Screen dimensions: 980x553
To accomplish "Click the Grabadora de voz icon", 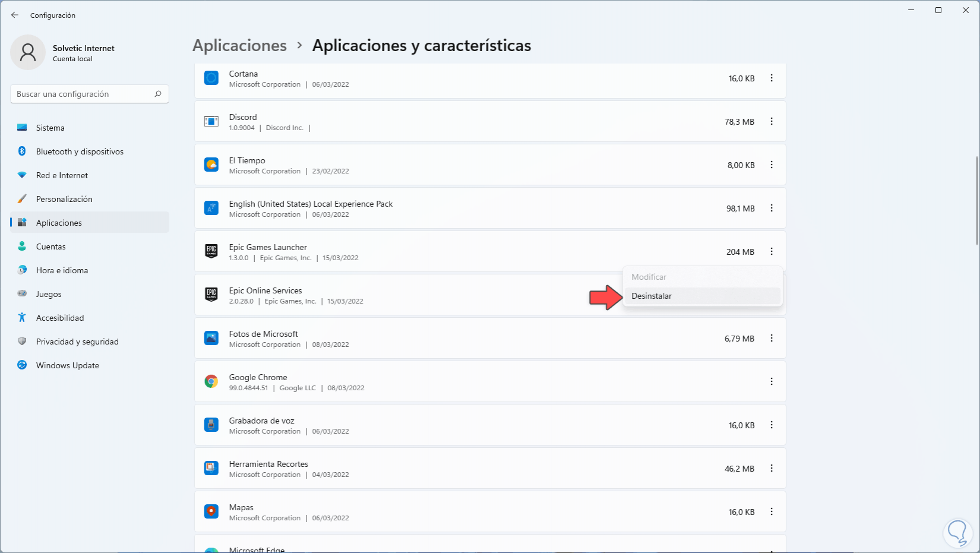I will point(211,425).
